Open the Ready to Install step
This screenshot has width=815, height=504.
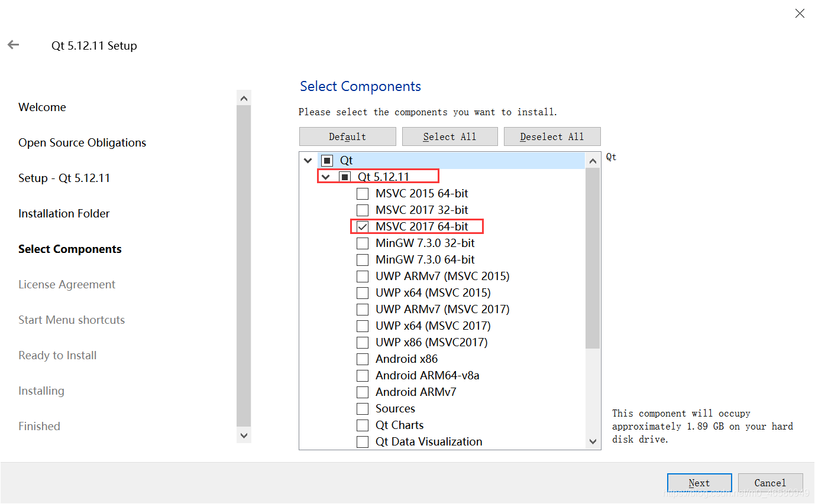tap(57, 355)
